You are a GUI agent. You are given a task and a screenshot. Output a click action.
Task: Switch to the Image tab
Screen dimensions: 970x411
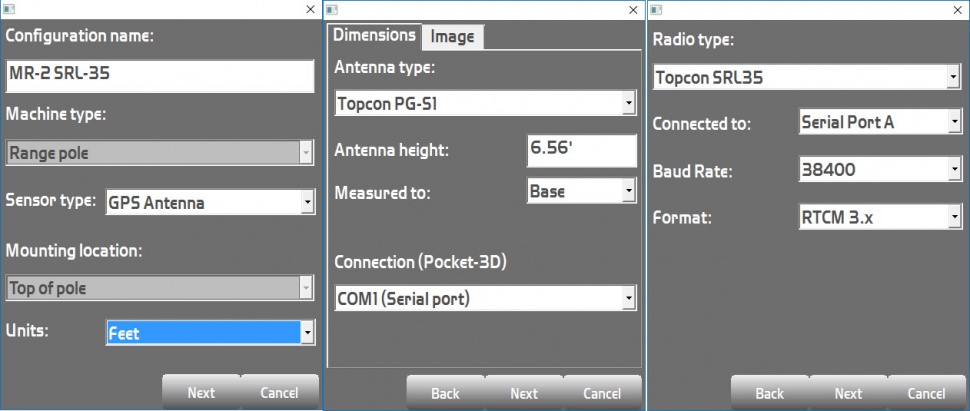pyautogui.click(x=452, y=37)
